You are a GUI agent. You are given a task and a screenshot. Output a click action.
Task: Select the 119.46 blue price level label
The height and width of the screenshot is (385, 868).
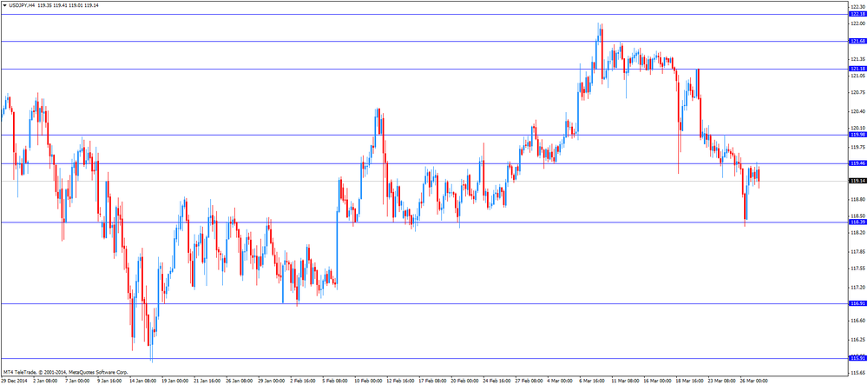(858, 163)
